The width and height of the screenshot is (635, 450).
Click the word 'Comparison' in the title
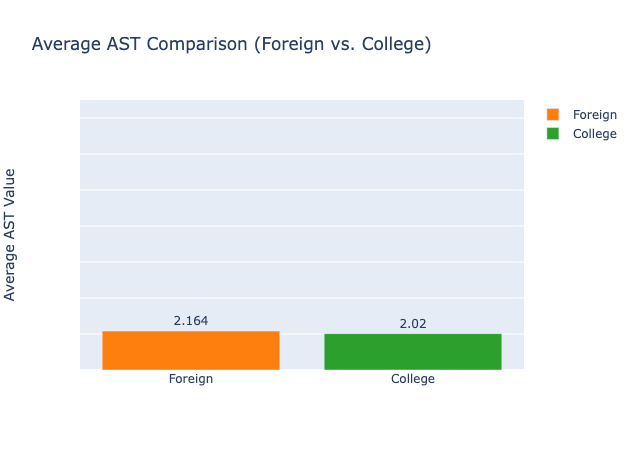coord(190,45)
